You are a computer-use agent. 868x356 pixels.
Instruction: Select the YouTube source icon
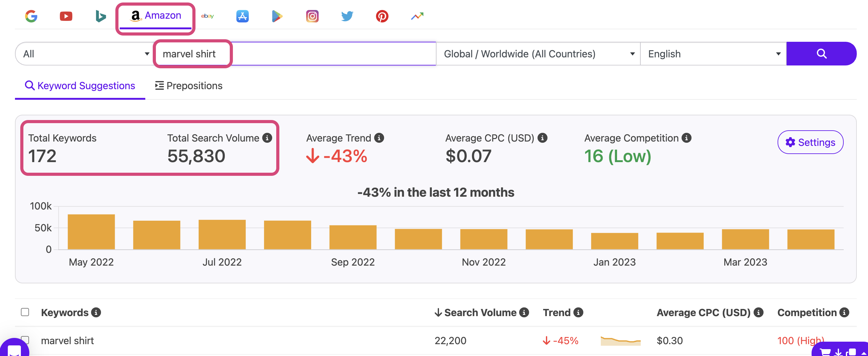pos(66,16)
